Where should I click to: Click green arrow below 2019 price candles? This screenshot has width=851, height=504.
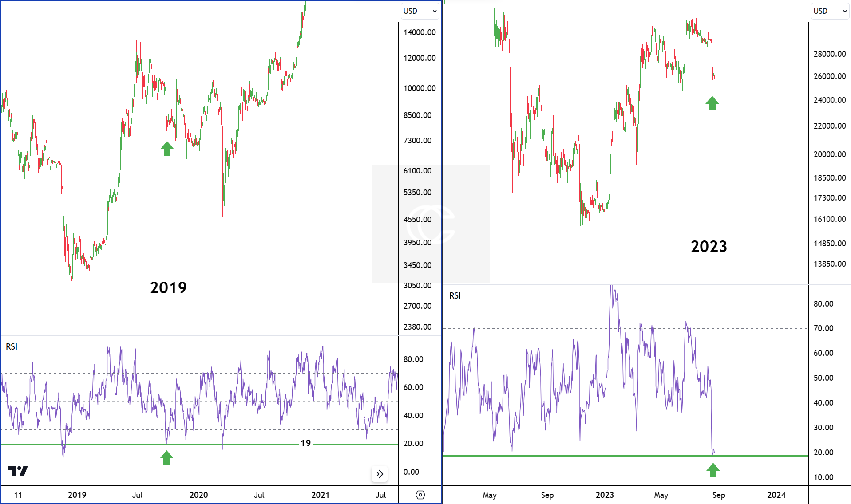pyautogui.click(x=167, y=149)
